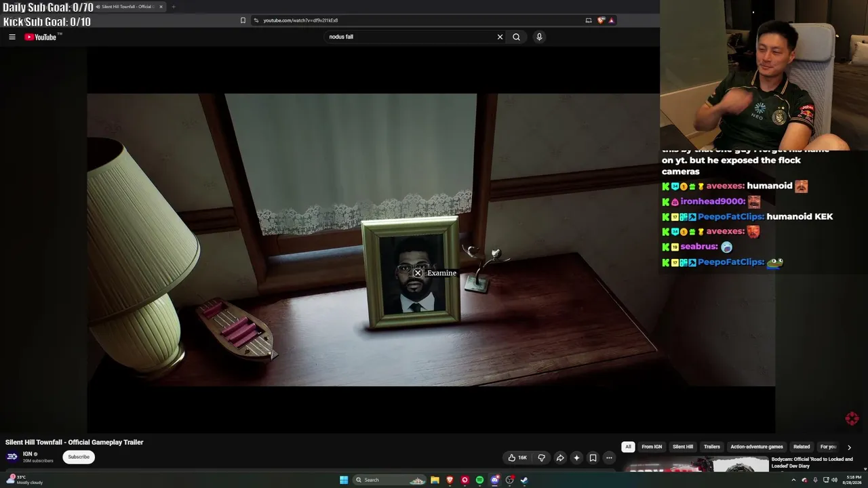Open the Bodycam suggested video thumbnail
Image resolution: width=868 pixels, height=488 pixels.
(x=696, y=464)
